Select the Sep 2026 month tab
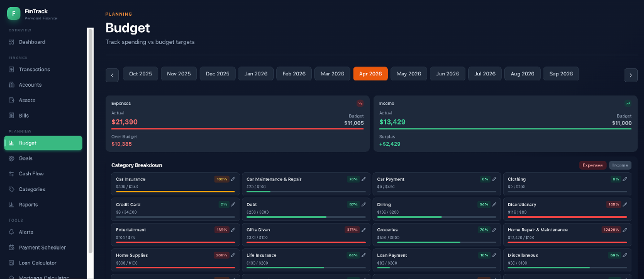 coord(561,74)
